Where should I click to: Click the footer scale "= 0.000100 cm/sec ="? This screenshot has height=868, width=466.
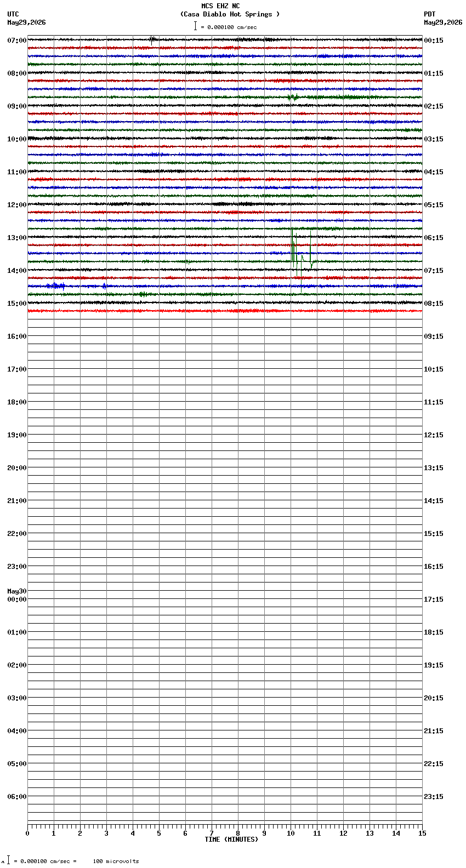coord(45,861)
